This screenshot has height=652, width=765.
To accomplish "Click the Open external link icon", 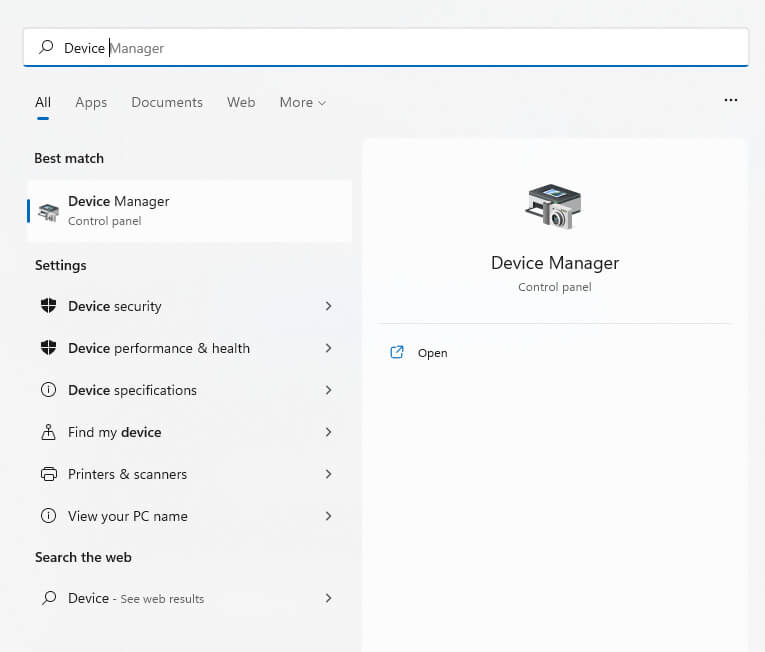I will point(397,352).
